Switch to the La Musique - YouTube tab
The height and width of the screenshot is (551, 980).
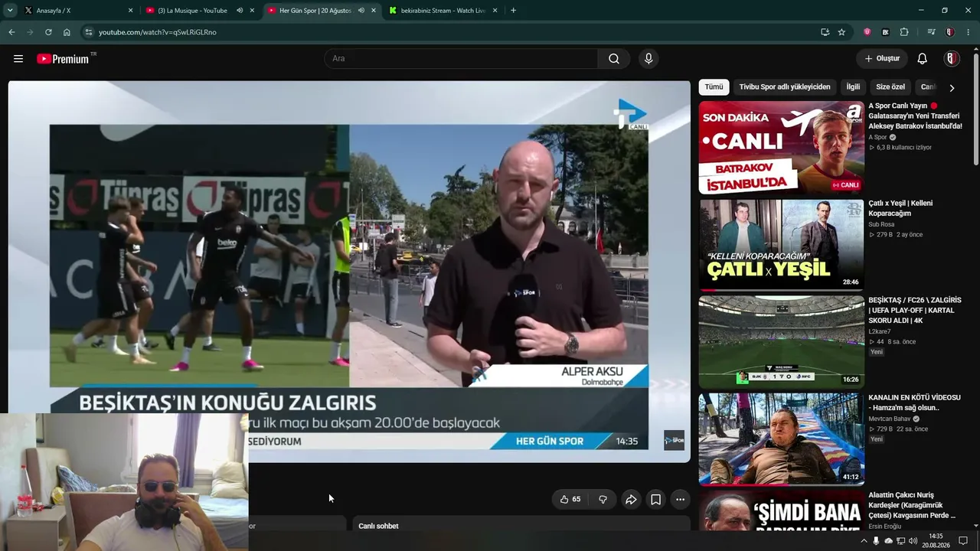coord(201,11)
